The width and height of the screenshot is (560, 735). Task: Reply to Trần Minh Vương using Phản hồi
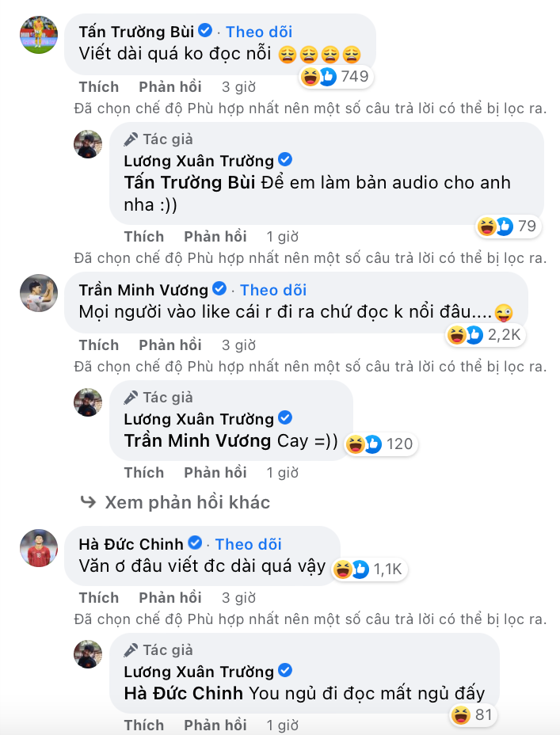coord(170,345)
